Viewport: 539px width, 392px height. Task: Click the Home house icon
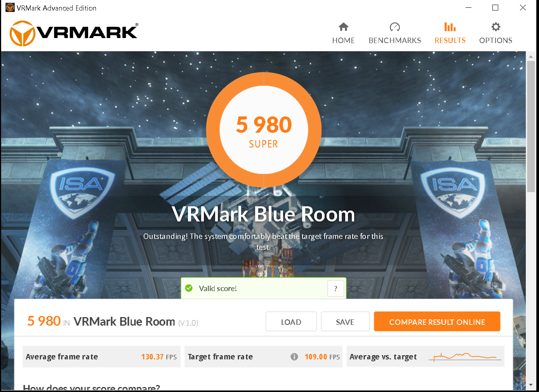pos(343,27)
